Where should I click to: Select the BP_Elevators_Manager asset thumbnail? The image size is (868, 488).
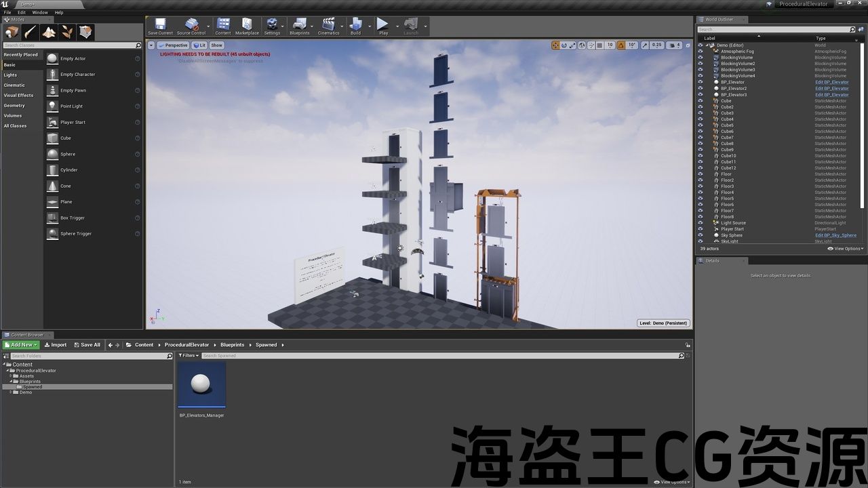point(201,386)
